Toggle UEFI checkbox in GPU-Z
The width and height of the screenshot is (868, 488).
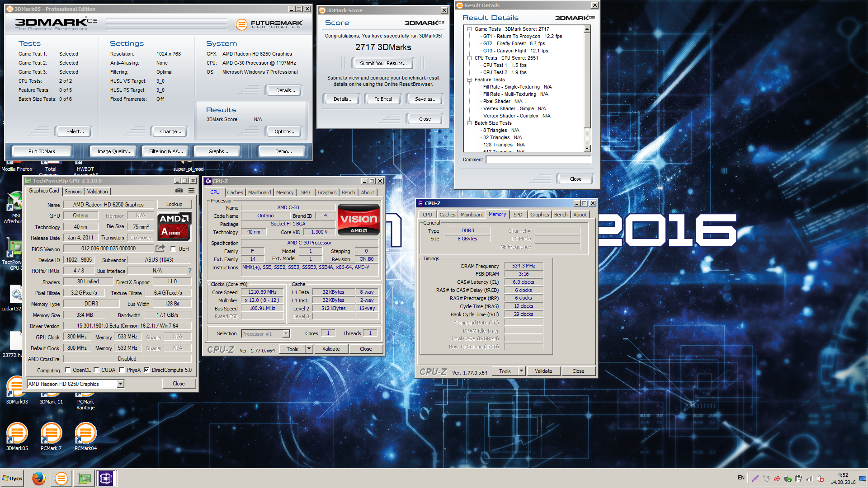tap(173, 249)
